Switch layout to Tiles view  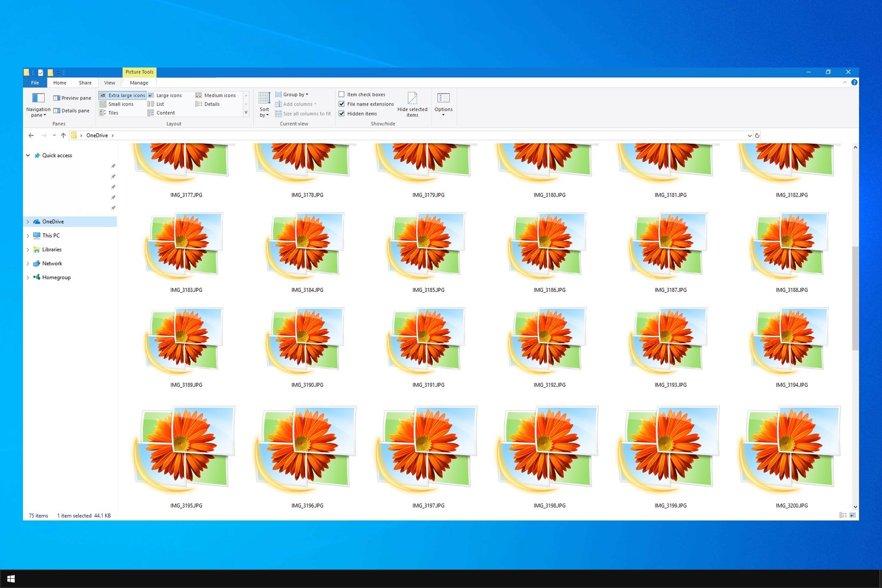109,113
